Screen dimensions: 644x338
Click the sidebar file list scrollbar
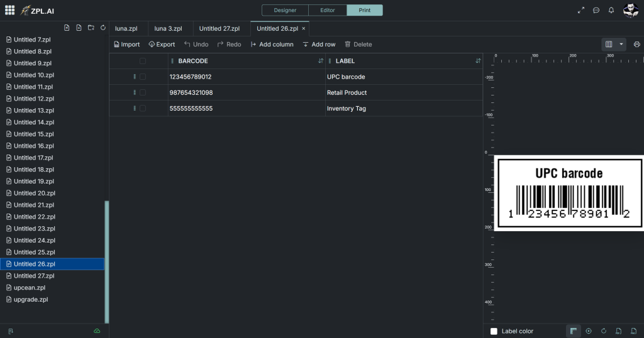(107, 262)
